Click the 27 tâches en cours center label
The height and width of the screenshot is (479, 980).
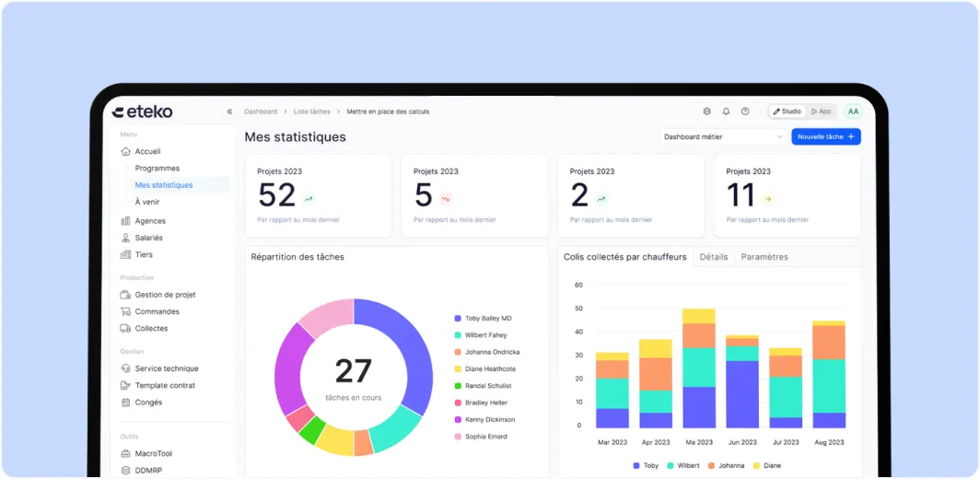(353, 379)
